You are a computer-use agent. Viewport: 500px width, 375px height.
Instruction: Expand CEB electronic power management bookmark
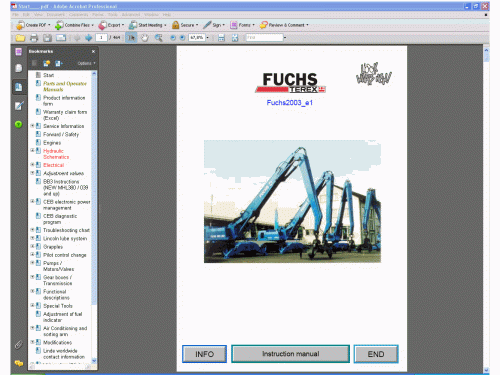point(32,201)
